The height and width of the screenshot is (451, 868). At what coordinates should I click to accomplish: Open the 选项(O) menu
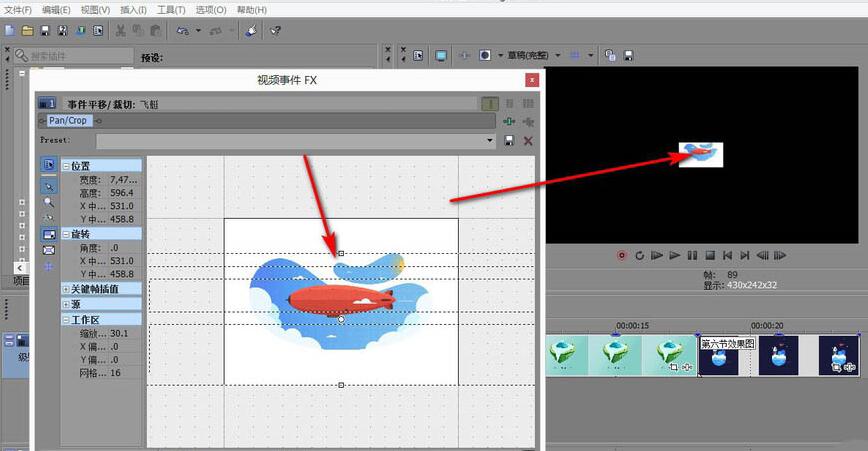point(211,10)
